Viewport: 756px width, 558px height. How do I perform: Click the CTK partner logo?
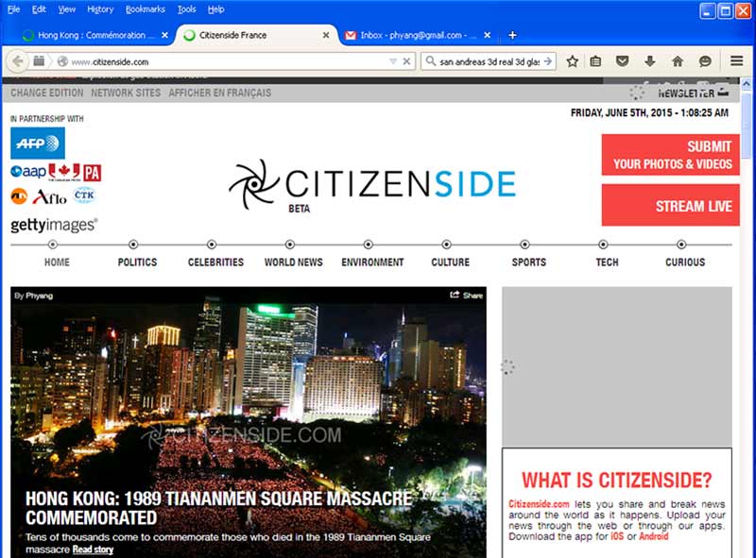[x=84, y=195]
